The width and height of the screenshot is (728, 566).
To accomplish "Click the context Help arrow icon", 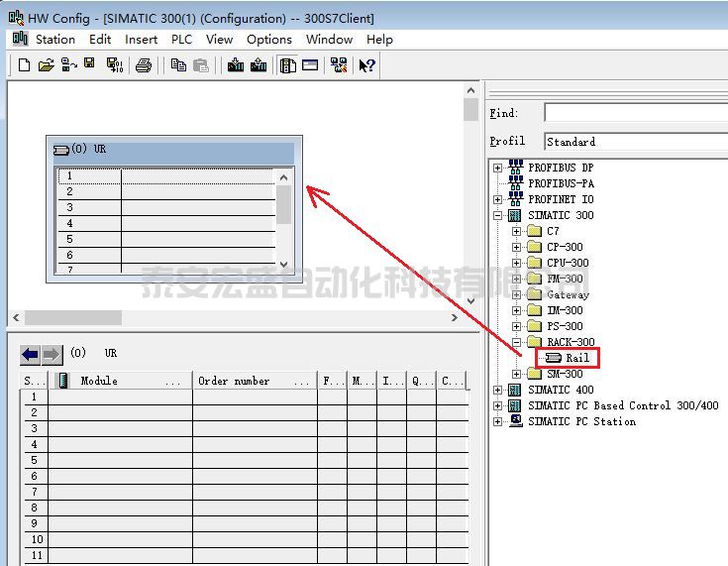I will pos(366,65).
